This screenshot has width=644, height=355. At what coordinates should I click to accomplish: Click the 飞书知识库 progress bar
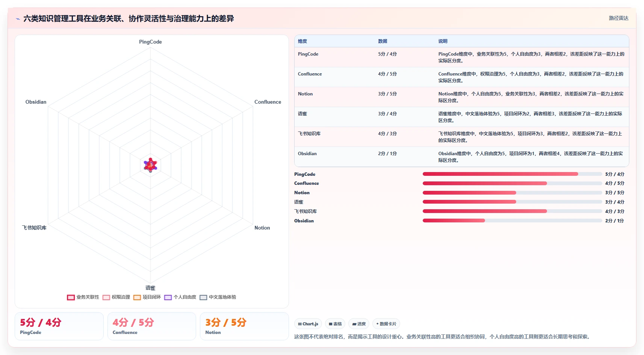pyautogui.click(x=512, y=211)
